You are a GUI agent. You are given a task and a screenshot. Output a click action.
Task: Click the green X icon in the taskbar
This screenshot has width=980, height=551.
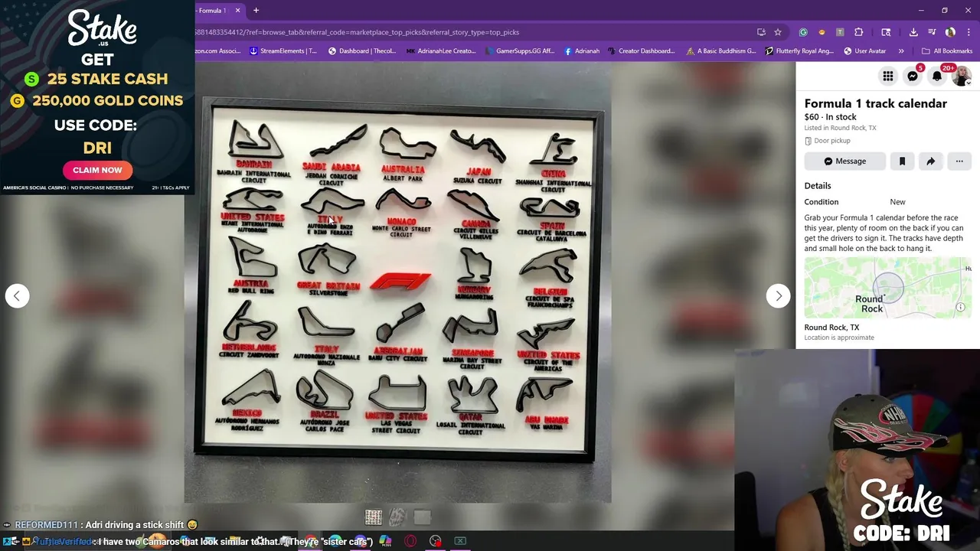460,541
